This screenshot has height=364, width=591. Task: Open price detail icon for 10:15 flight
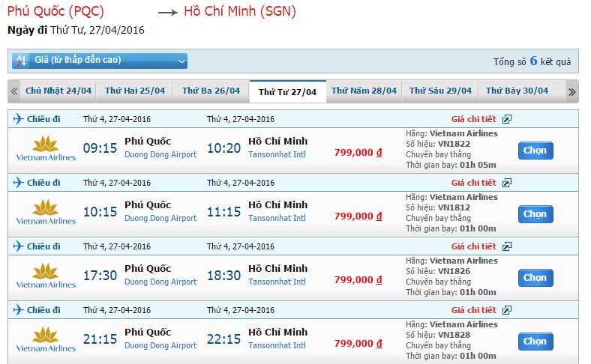[x=507, y=183]
